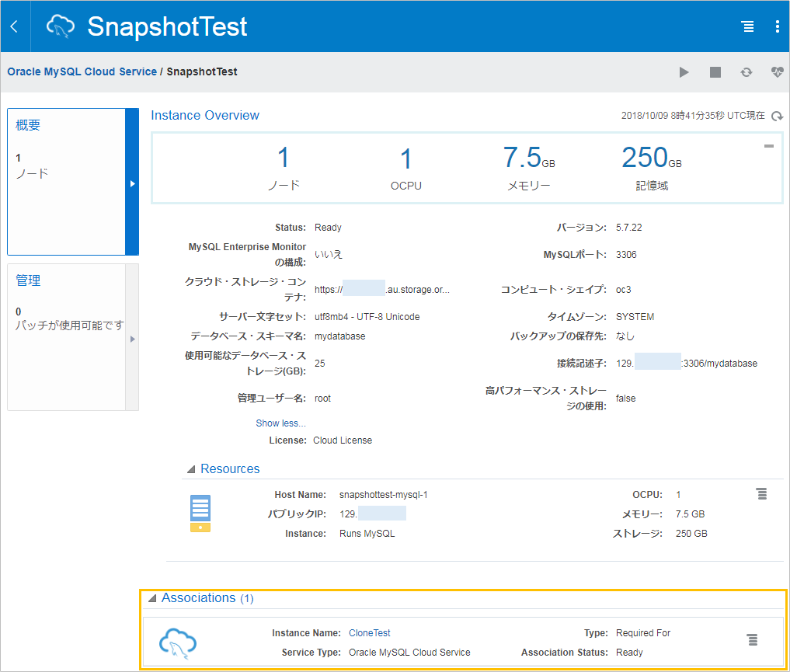
Task: Restart the service with circular arrows icon
Action: click(x=746, y=72)
